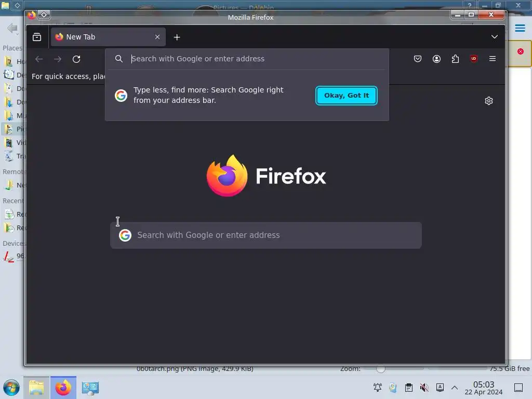Close the New Tab tab
The width and height of the screenshot is (532, 399).
tap(157, 37)
